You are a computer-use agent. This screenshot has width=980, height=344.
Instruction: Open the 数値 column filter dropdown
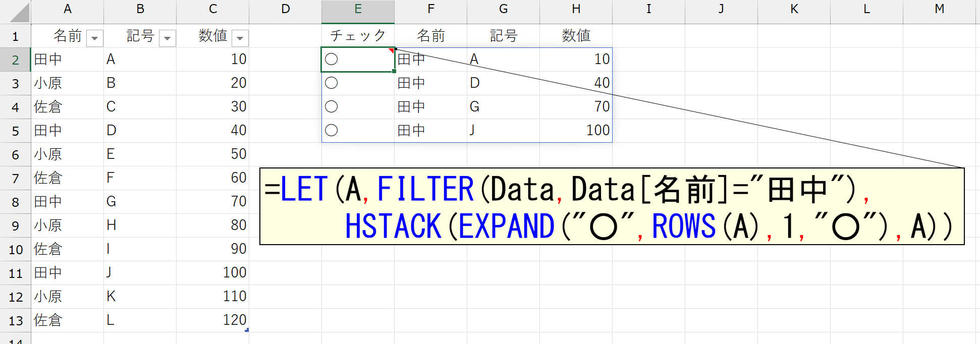tap(240, 38)
